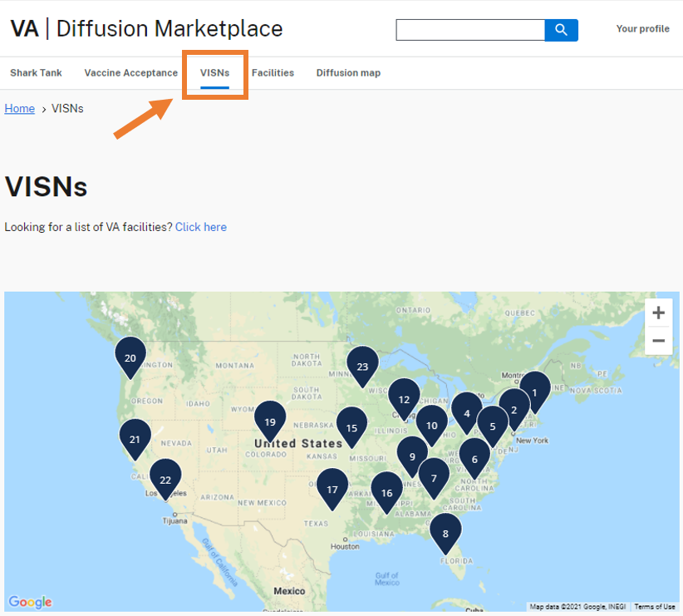Click the VISNs breadcrumb text

pos(67,108)
